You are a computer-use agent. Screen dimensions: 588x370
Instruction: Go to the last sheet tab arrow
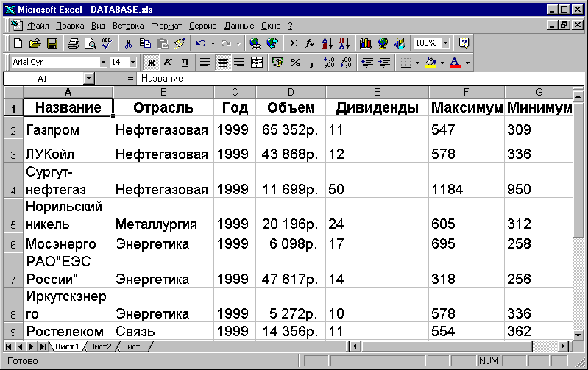coord(43,346)
